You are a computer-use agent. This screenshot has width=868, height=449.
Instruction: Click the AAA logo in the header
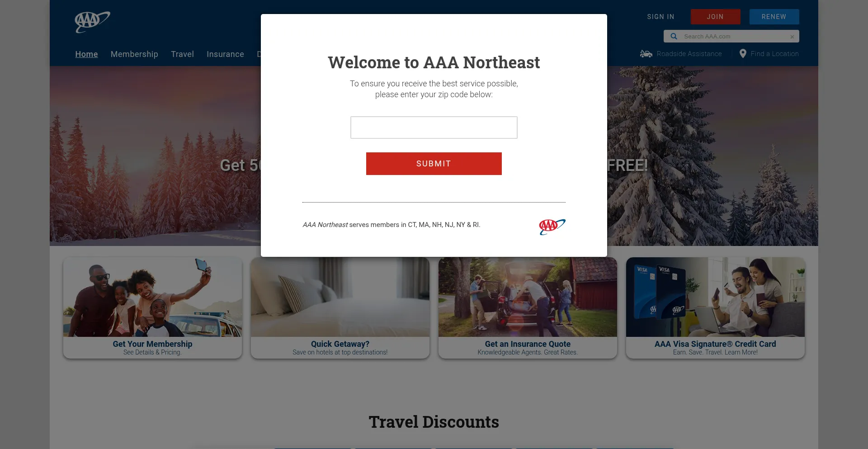coord(92,22)
